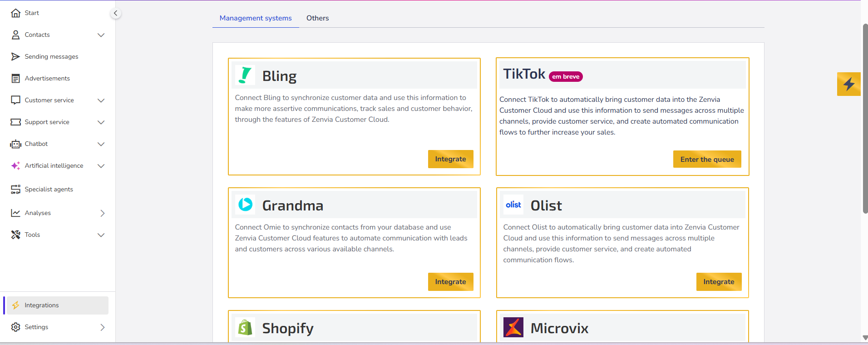Click the Specialist agents icon
The height and width of the screenshot is (345, 868).
click(x=16, y=189)
